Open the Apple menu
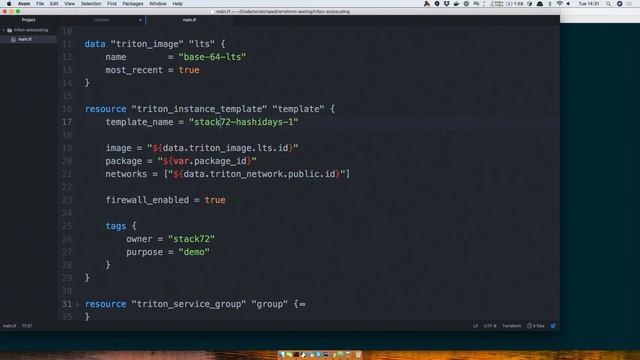This screenshot has height=360, width=640. 9,4
